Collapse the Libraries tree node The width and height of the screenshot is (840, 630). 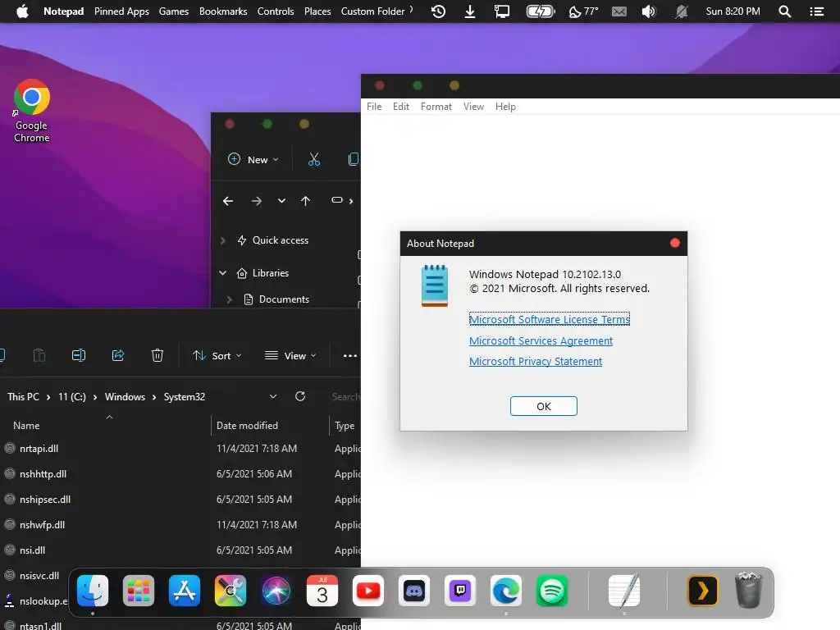click(223, 272)
